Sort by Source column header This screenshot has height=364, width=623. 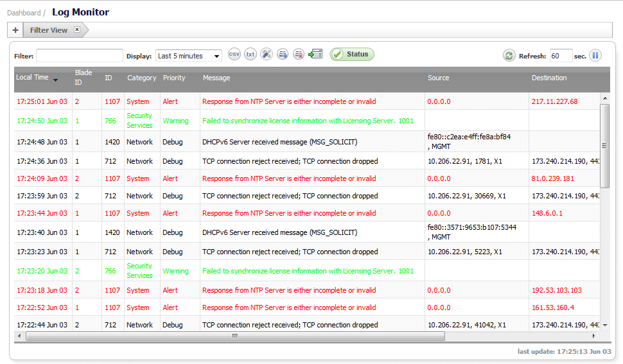coord(438,78)
